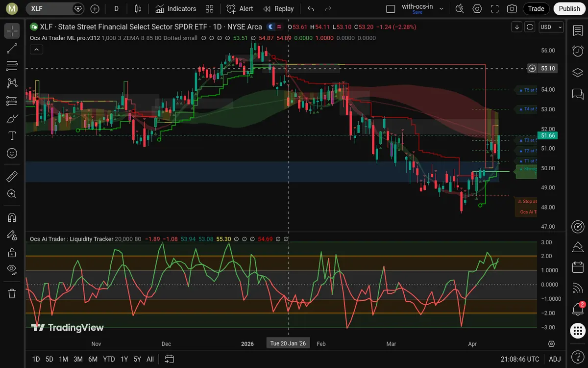Expand the with-ocs-in layout dropdown
Viewport: 588px width, 368px height.
[442, 9]
